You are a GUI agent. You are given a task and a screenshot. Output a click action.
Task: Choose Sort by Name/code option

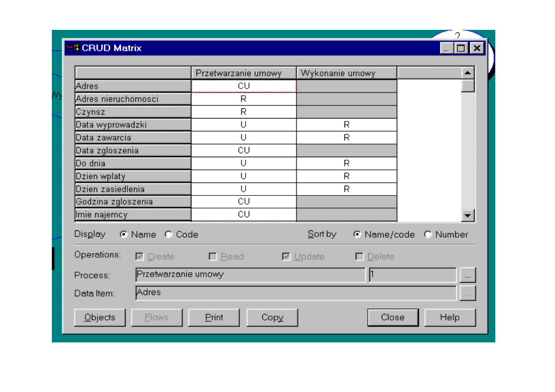click(x=357, y=235)
